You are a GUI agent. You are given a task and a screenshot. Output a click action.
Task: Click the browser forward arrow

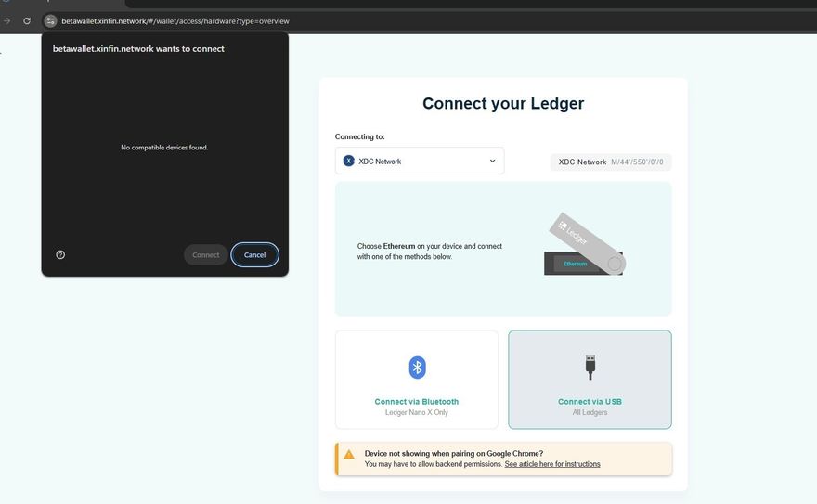pos(7,20)
